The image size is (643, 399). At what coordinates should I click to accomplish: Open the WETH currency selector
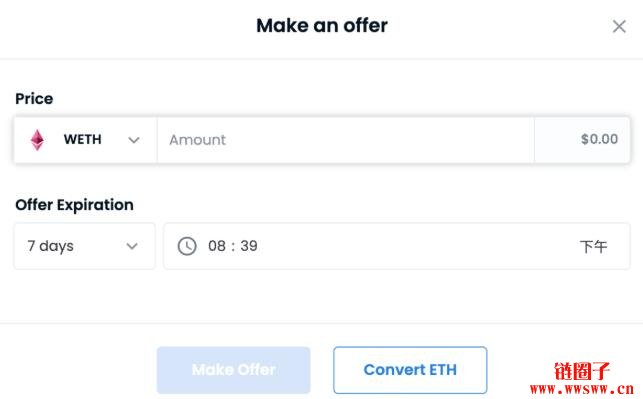click(85, 140)
